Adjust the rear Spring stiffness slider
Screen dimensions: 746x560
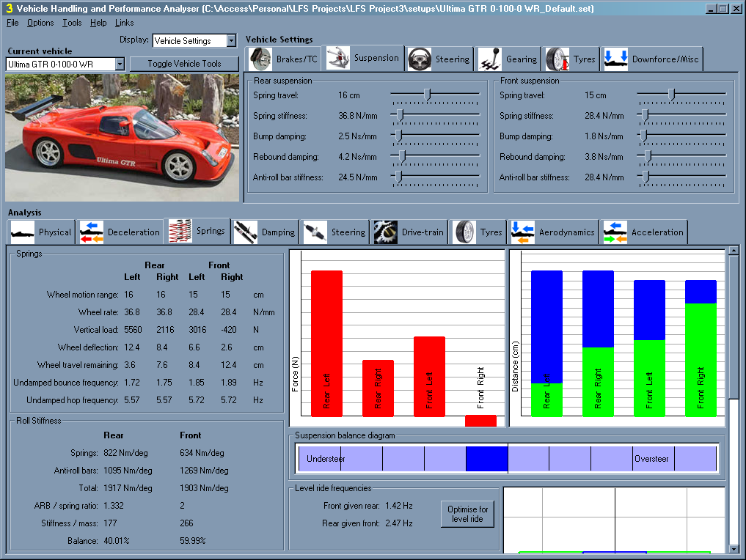[x=400, y=115]
